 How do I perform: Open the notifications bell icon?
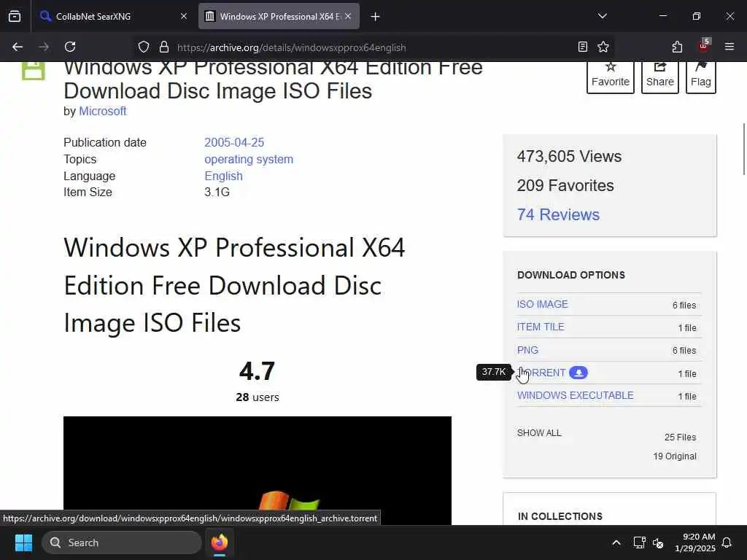pos(727,542)
